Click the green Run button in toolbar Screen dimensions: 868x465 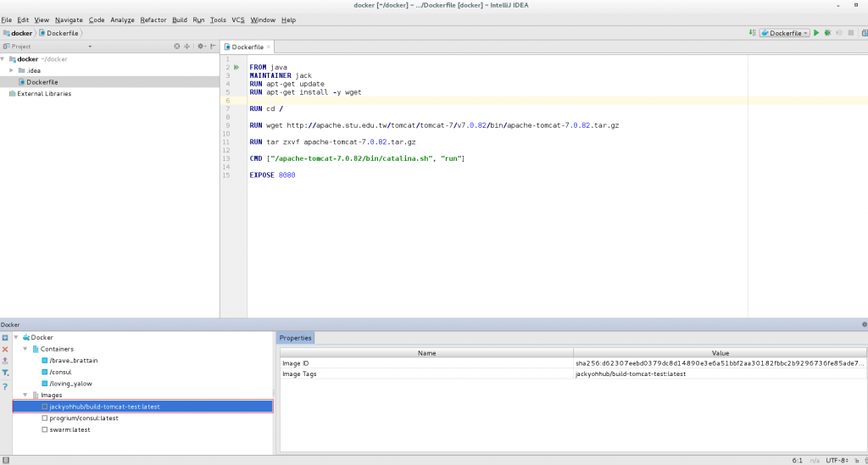(x=816, y=33)
